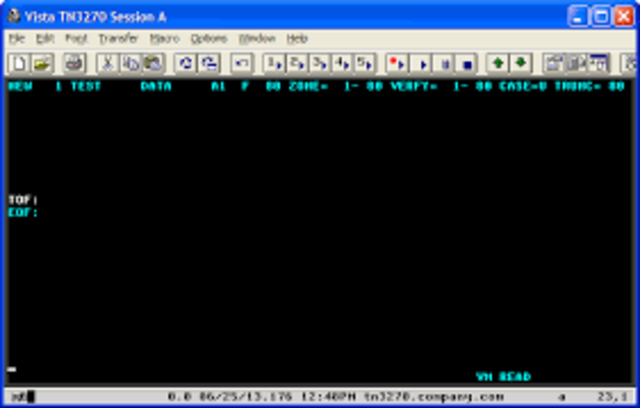The height and width of the screenshot is (408, 640).
Task: Click the New session document icon
Action: [19, 63]
